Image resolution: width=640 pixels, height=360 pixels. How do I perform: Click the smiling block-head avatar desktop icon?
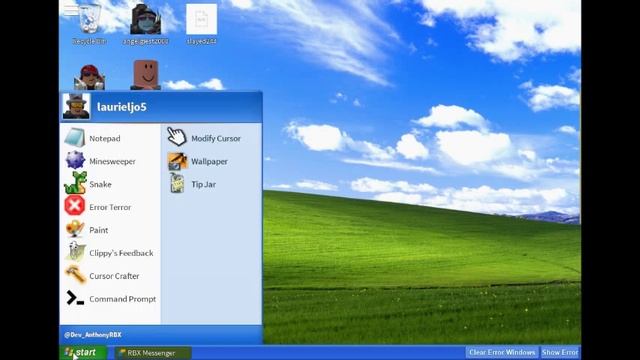point(146,75)
